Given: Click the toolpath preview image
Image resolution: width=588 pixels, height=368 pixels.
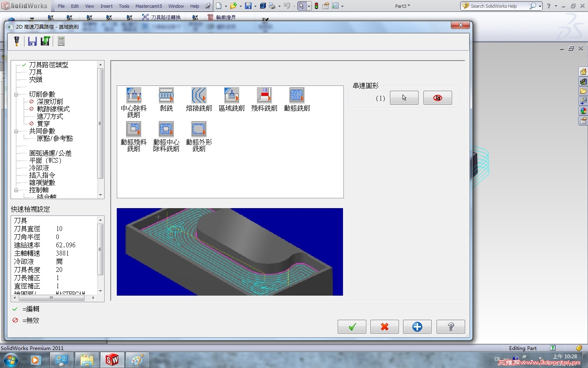Looking at the screenshot, I should click(x=230, y=252).
